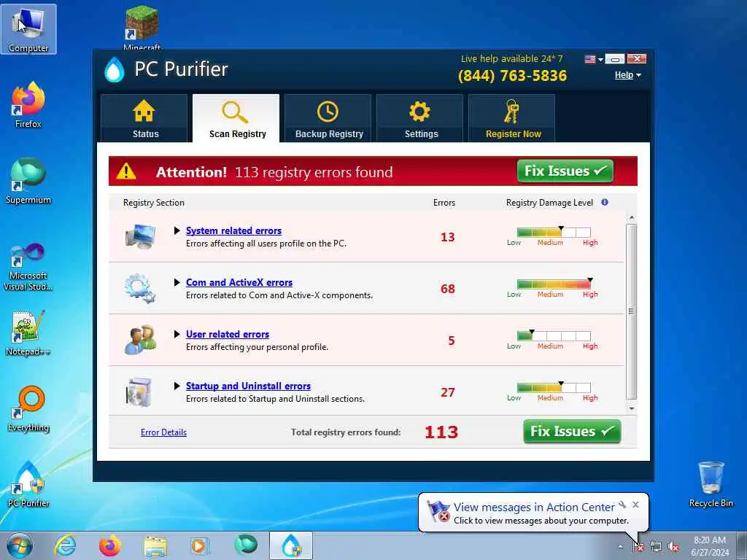Click the bottom Fix Issues button
The height and width of the screenshot is (560, 747).
point(572,432)
